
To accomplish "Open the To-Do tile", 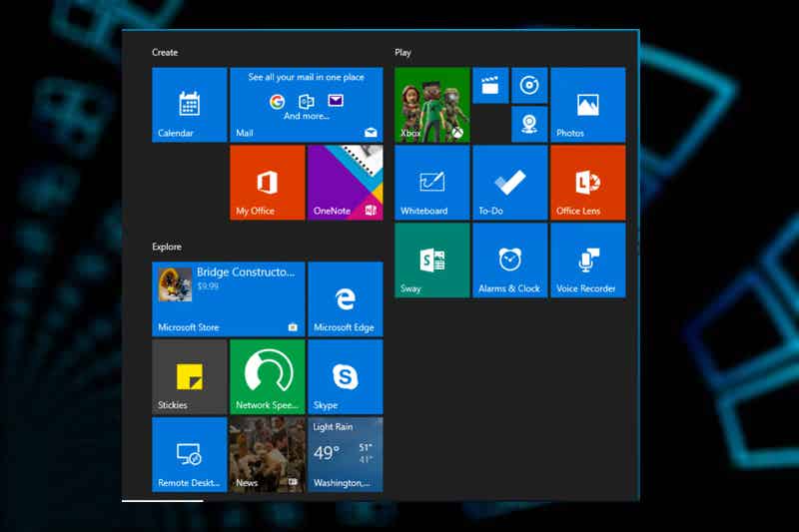I will (510, 183).
